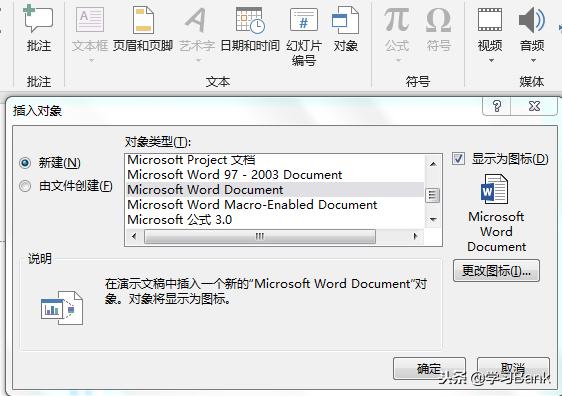Click horizontal scroll left arrow
This screenshot has width=562, height=396.
[134, 236]
